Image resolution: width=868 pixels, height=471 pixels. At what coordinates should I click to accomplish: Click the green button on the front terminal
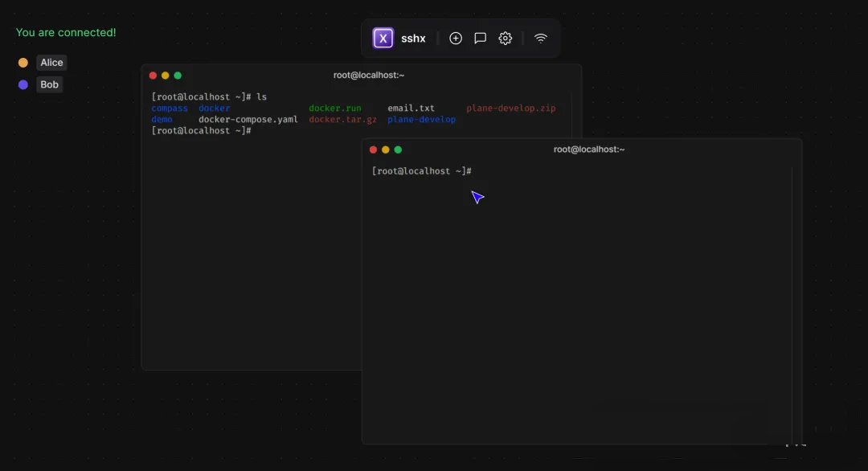pyautogui.click(x=398, y=149)
